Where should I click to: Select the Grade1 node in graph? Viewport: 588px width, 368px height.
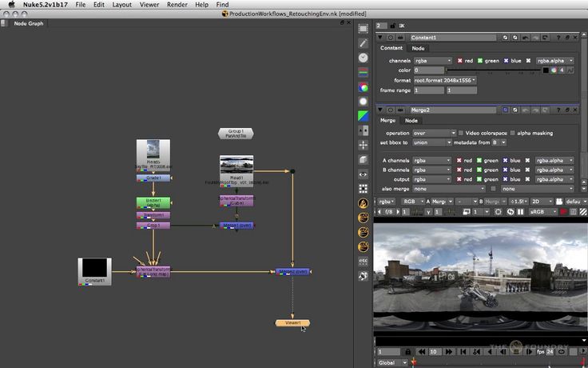[153, 178]
